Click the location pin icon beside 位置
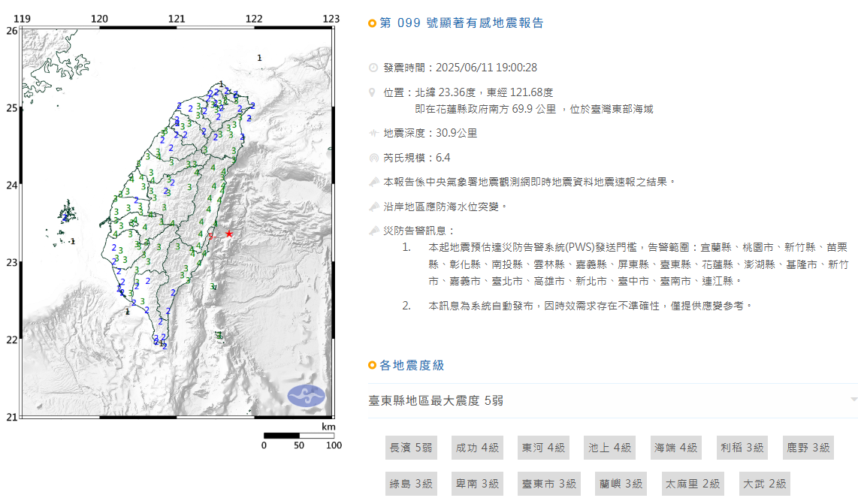Image resolution: width=858 pixels, height=504 pixels. pos(373,92)
